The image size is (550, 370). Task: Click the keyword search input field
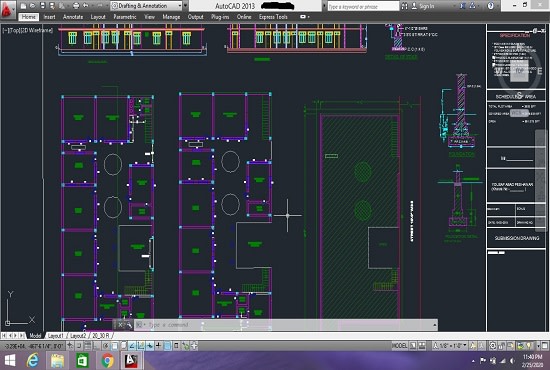pyautogui.click(x=363, y=6)
